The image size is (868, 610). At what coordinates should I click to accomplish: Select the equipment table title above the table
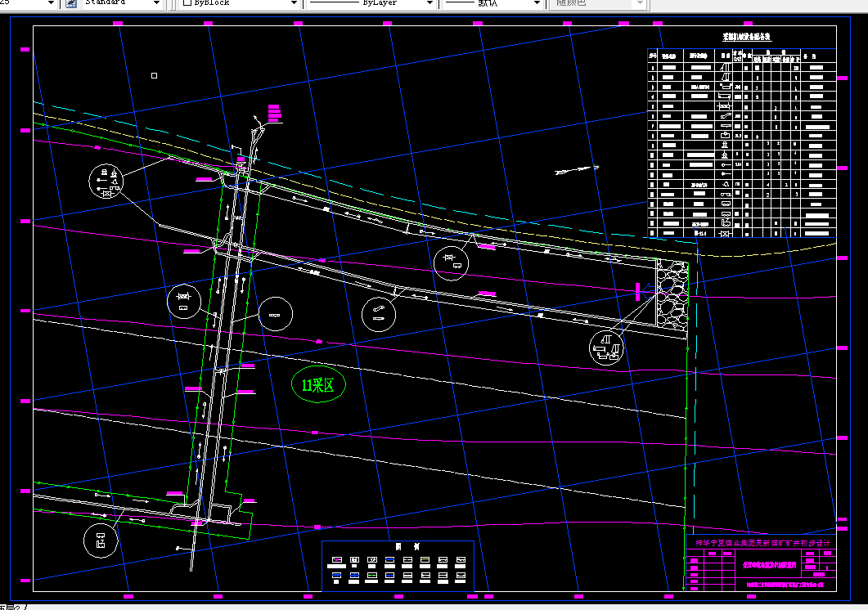coord(746,37)
